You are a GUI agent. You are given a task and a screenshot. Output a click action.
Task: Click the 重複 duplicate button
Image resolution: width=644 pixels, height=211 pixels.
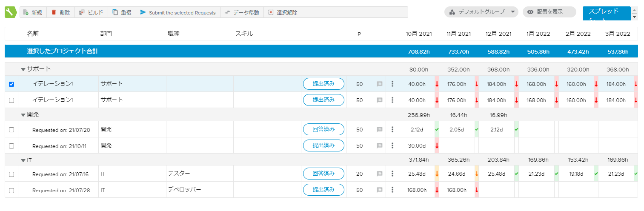click(x=122, y=12)
